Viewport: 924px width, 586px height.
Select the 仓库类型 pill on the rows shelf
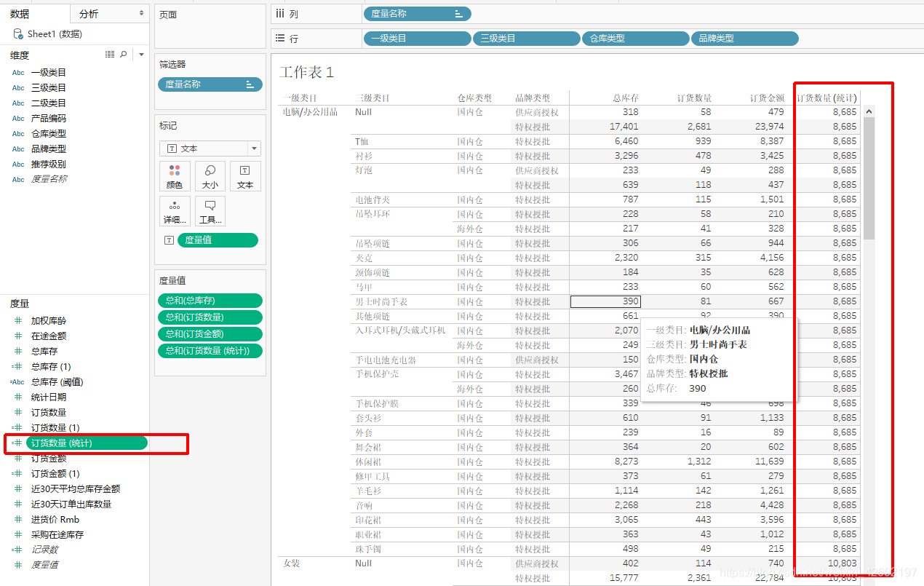(x=635, y=39)
